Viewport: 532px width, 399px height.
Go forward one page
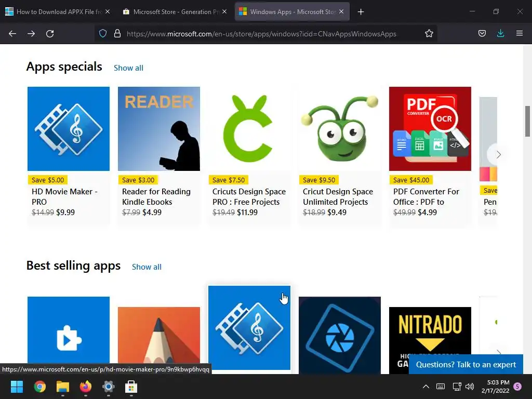point(31,34)
